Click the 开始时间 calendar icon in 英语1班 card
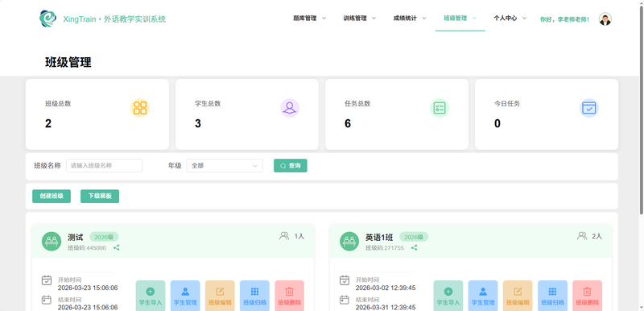Screen dimensions: 644x311 pos(345,280)
